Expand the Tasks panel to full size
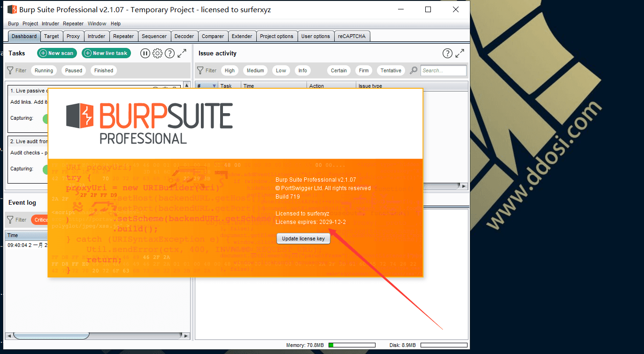Image resolution: width=644 pixels, height=354 pixels. point(182,54)
